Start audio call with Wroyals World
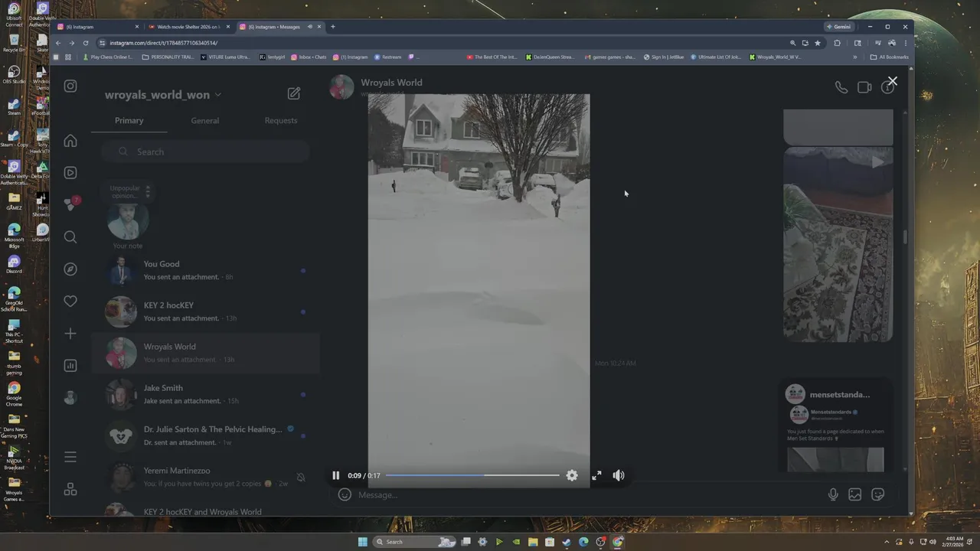 pyautogui.click(x=841, y=87)
